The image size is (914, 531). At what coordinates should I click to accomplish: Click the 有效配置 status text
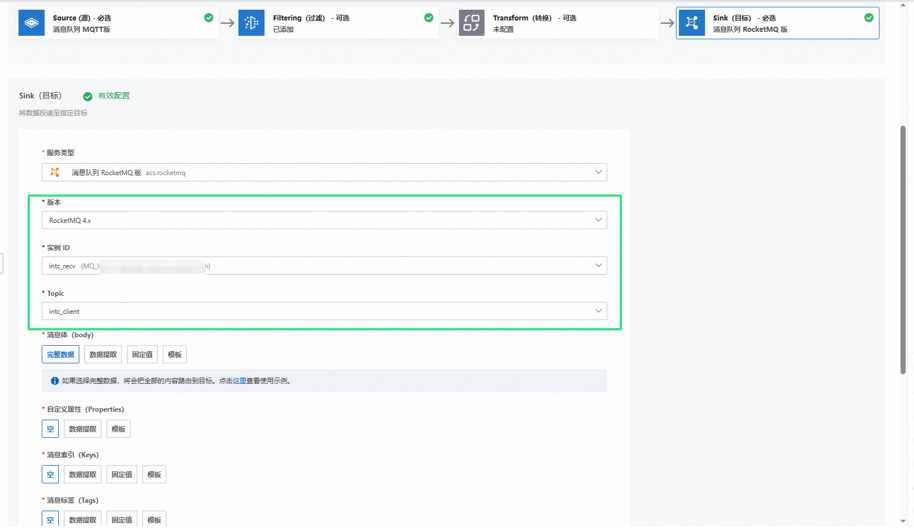pyautogui.click(x=114, y=96)
